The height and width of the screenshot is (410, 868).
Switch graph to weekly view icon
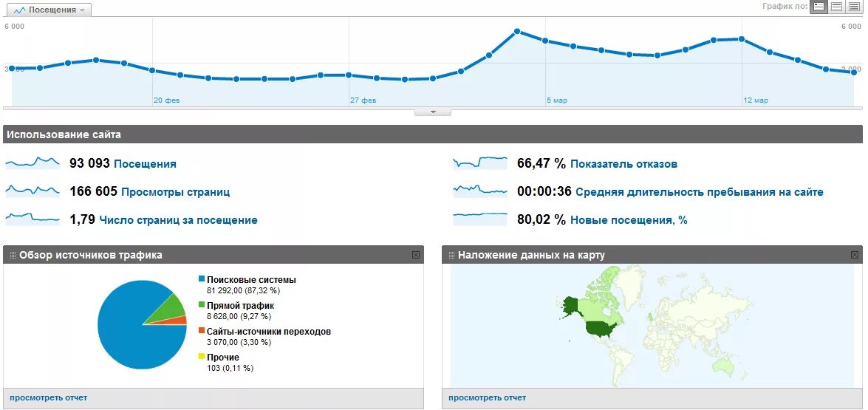836,7
